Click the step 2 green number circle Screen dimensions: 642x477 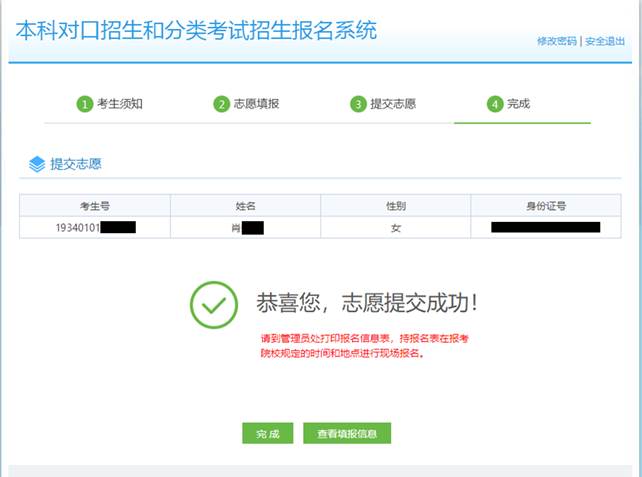click(221, 104)
